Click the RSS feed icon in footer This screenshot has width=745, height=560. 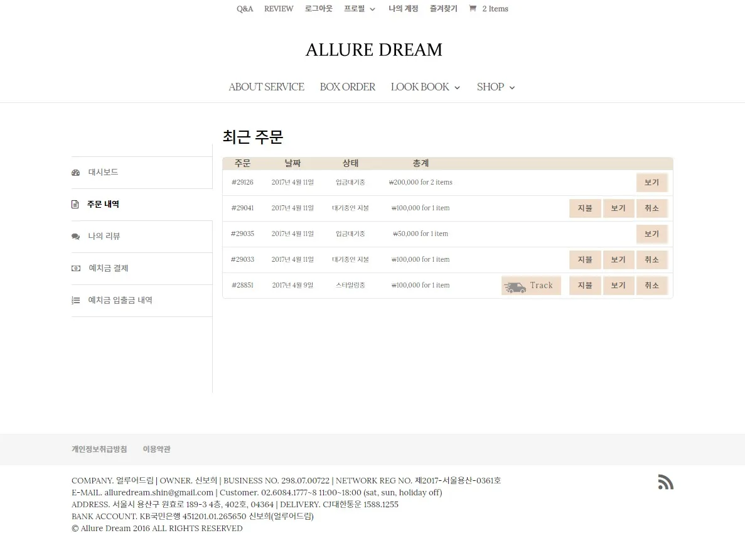click(666, 482)
